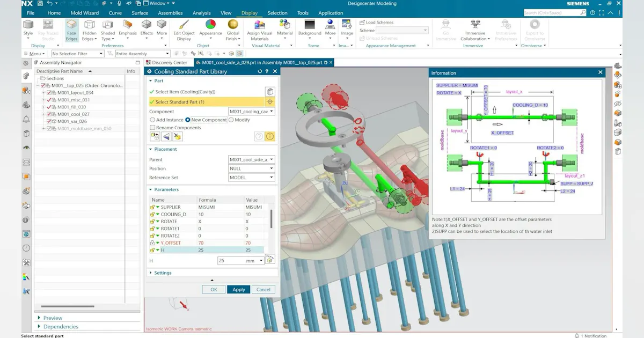Switch to the Analysis tab
This screenshot has height=338, width=644.
click(202, 13)
